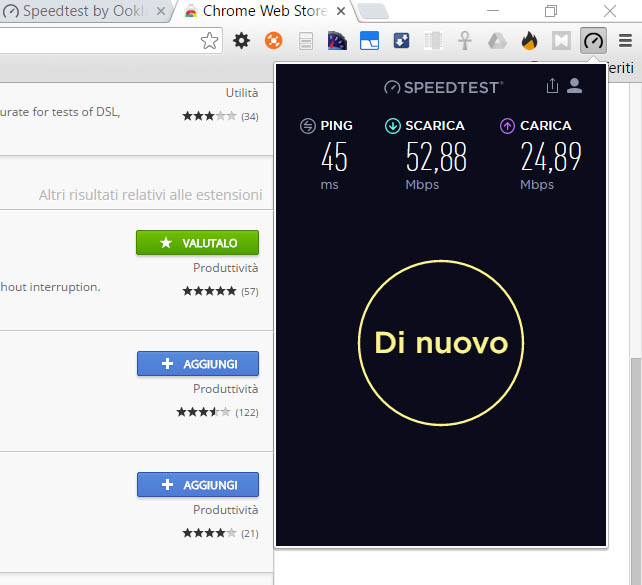The height and width of the screenshot is (585, 642).
Task: Open the black gear extension icon
Action: [241, 41]
